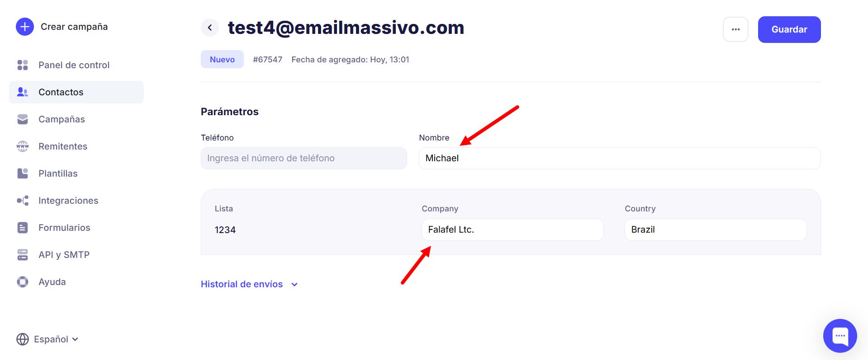Screen dimensions: 868x360
Task: Open the Español language selector
Action: click(47, 339)
